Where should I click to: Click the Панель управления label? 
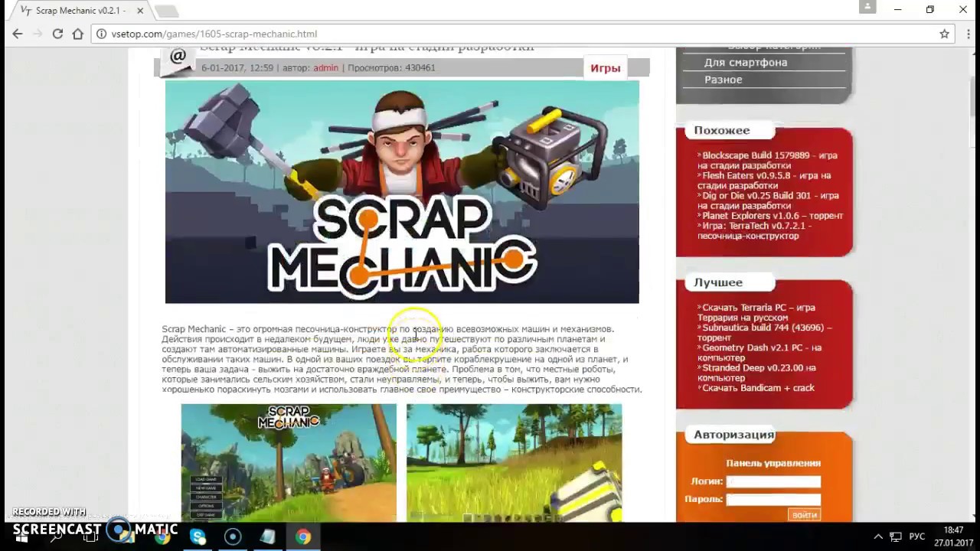pos(773,463)
